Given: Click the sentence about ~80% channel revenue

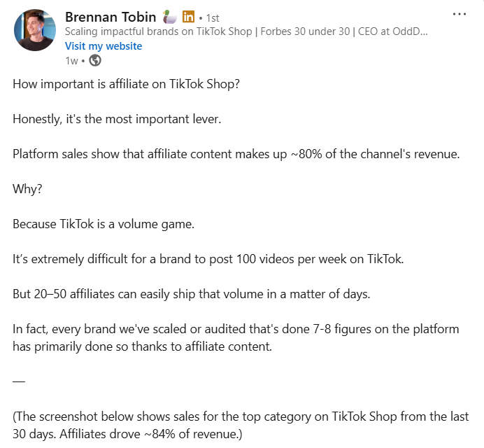Looking at the screenshot, I should point(236,154).
